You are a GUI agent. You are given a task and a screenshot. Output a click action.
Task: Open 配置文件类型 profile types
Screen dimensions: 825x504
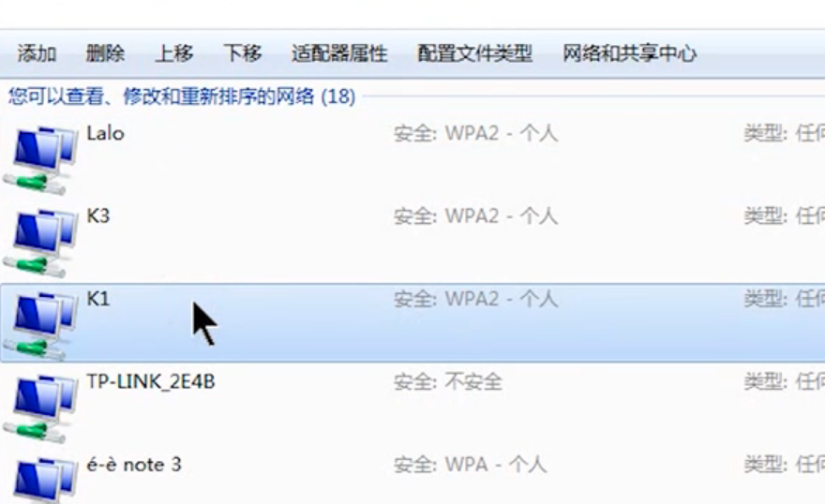pos(475,53)
